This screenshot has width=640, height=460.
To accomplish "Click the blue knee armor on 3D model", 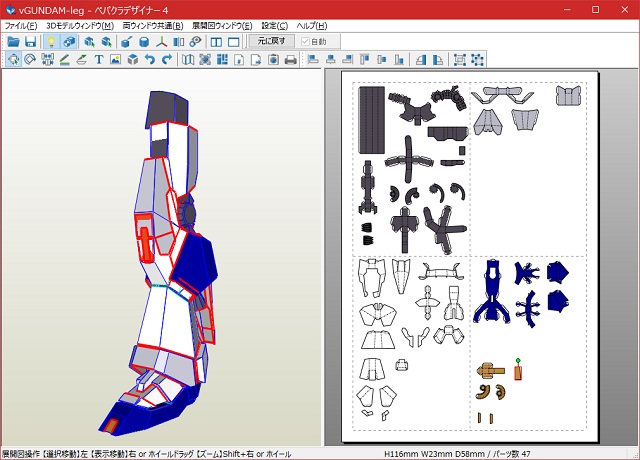I will [x=194, y=261].
